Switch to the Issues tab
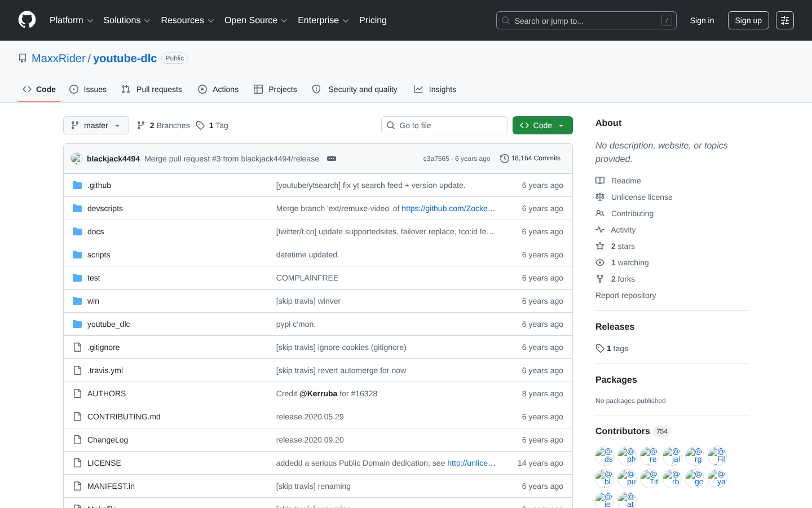Viewport: 812px width, 508px height. click(88, 89)
